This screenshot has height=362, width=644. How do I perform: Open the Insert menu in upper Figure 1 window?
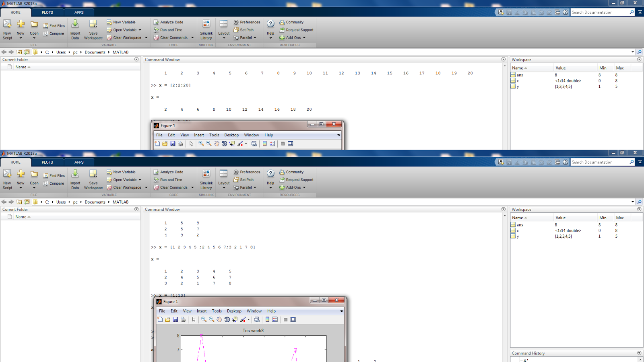click(199, 135)
